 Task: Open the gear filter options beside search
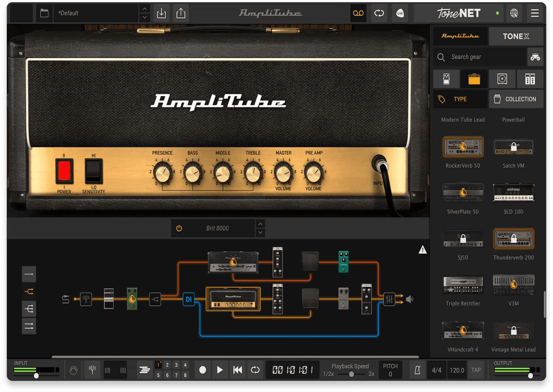click(x=535, y=57)
